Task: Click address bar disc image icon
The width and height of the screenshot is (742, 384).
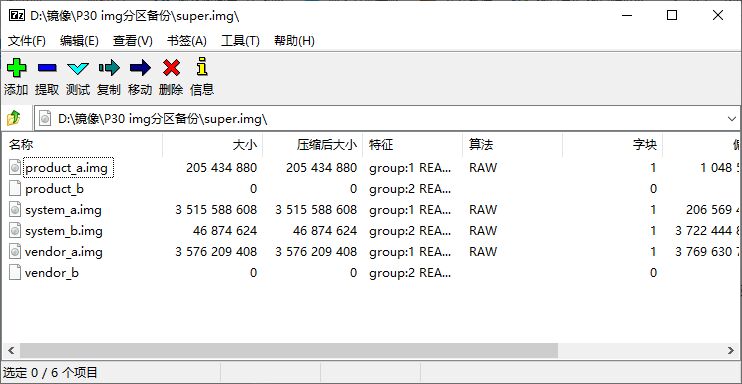Action: coord(45,118)
